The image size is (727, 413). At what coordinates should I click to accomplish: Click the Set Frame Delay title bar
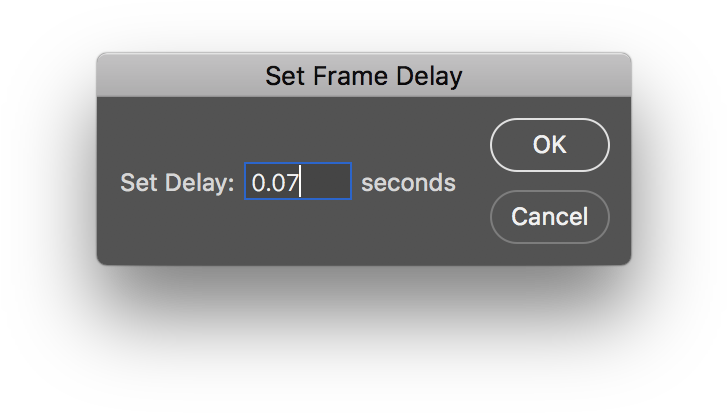[x=363, y=75]
